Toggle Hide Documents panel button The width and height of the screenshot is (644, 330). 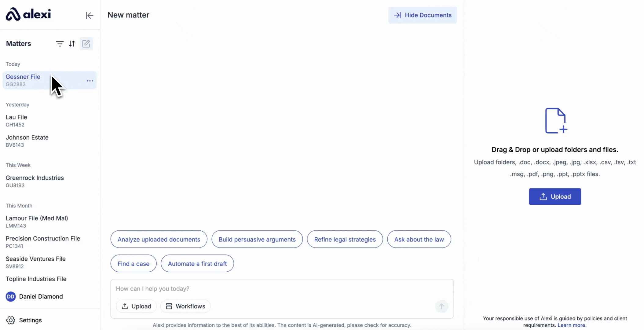(x=422, y=15)
